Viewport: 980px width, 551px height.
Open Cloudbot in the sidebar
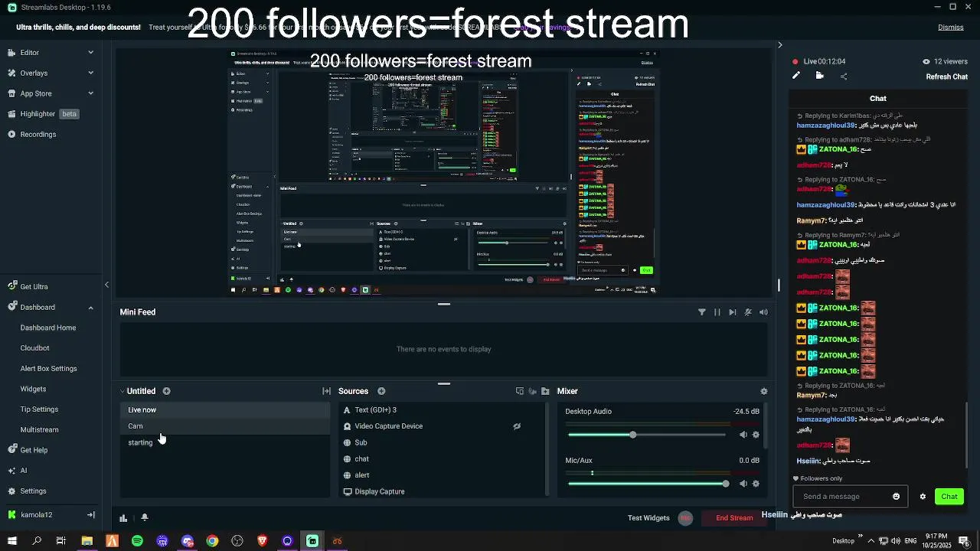34,348
